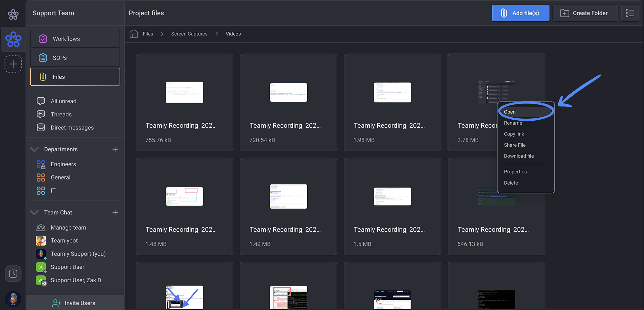Open Direct messages

[72, 127]
